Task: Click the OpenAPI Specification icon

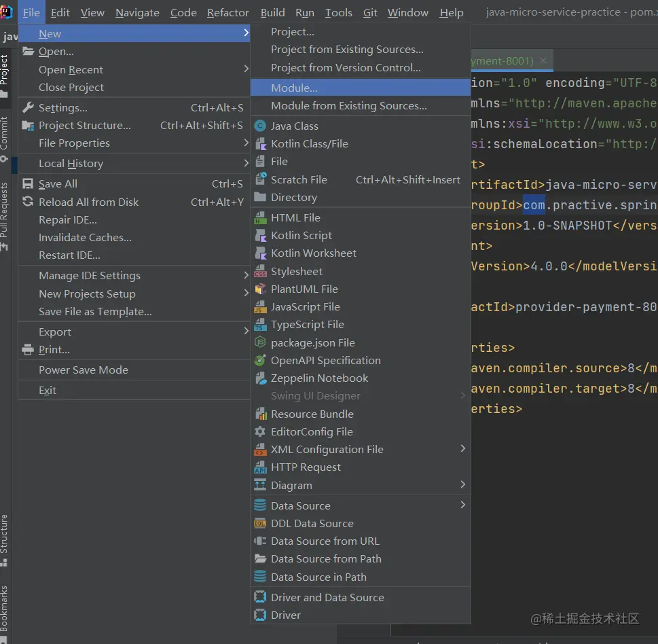Action: click(x=260, y=360)
